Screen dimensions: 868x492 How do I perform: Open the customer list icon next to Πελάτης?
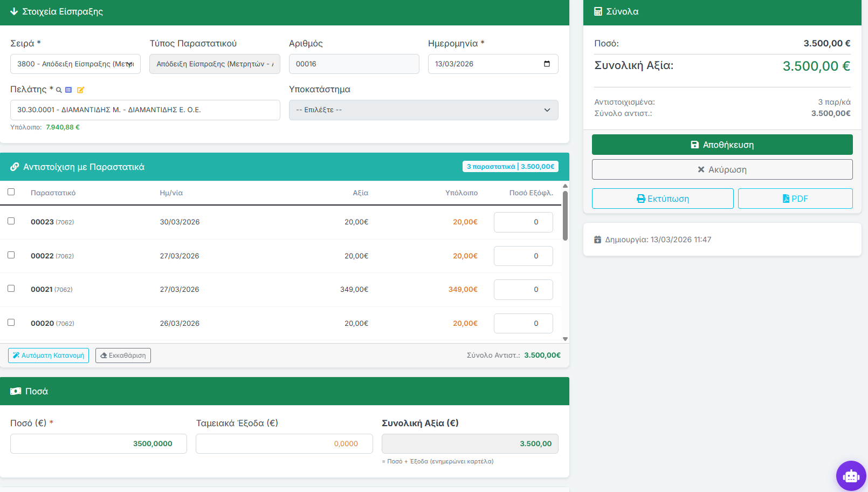68,90
